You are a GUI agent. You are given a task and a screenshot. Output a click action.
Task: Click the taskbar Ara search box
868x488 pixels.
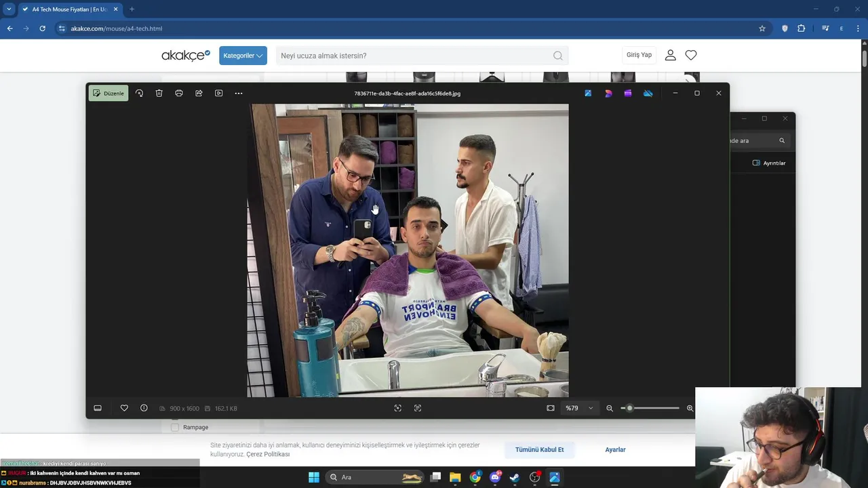coord(374,477)
